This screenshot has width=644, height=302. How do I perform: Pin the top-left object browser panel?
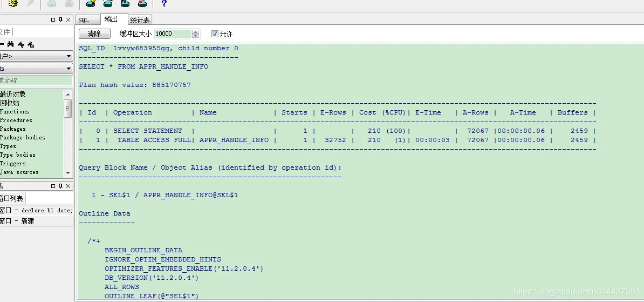[x=60, y=20]
